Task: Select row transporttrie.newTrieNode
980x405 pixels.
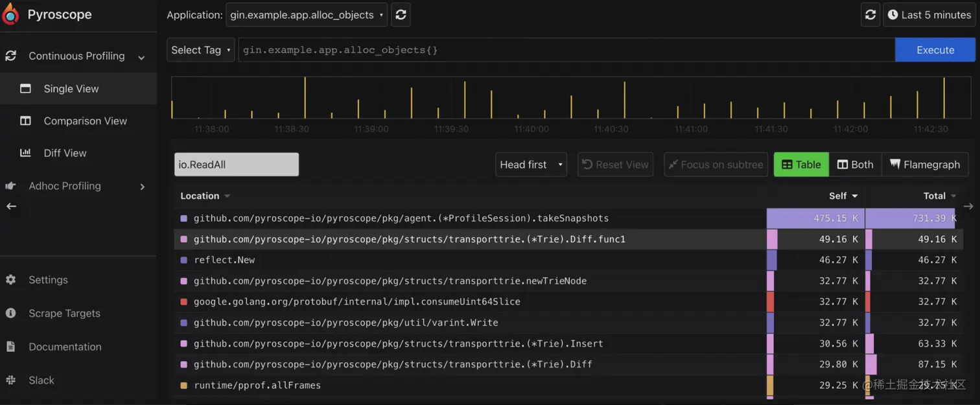Action: pyautogui.click(x=568, y=281)
